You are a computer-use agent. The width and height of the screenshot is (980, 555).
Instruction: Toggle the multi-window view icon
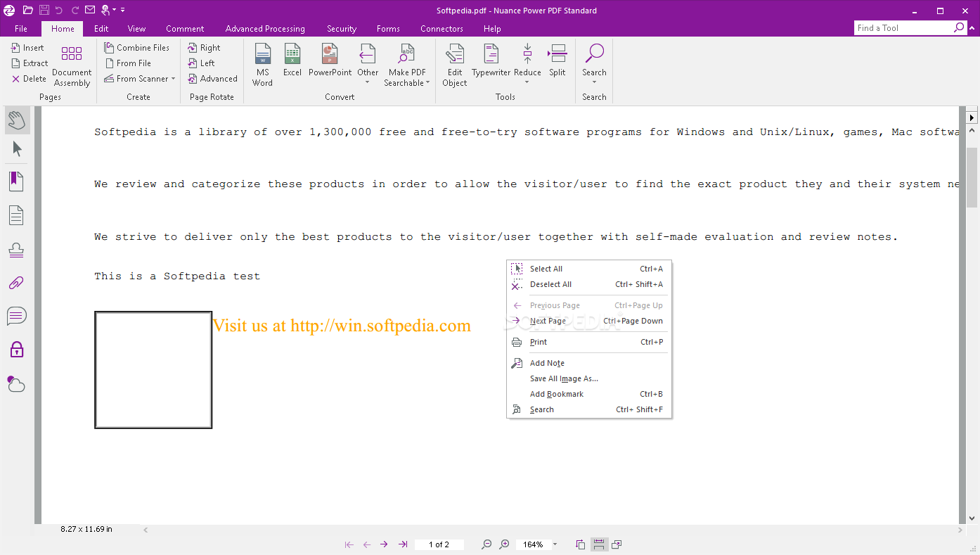click(617, 544)
